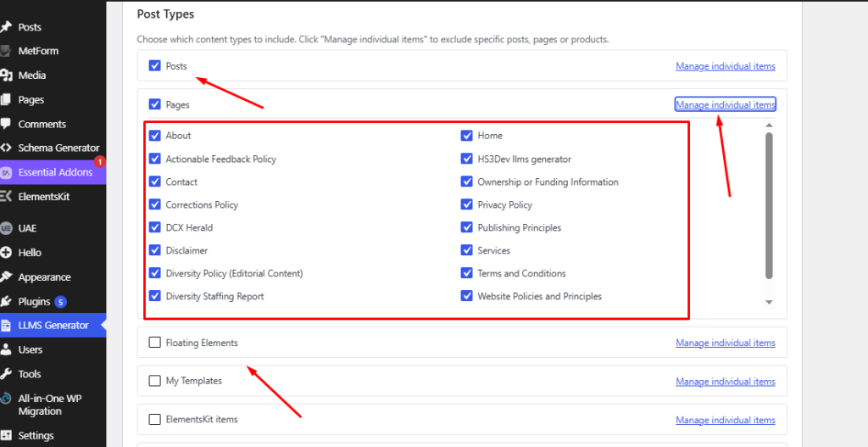Open Manage individual items for Floating Elements
Image resolution: width=868 pixels, height=447 pixels.
(x=726, y=343)
